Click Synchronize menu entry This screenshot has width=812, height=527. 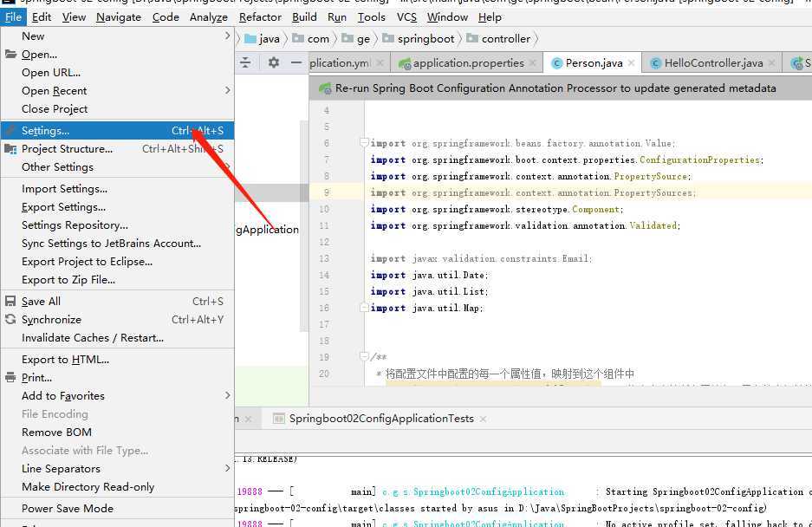(118, 319)
